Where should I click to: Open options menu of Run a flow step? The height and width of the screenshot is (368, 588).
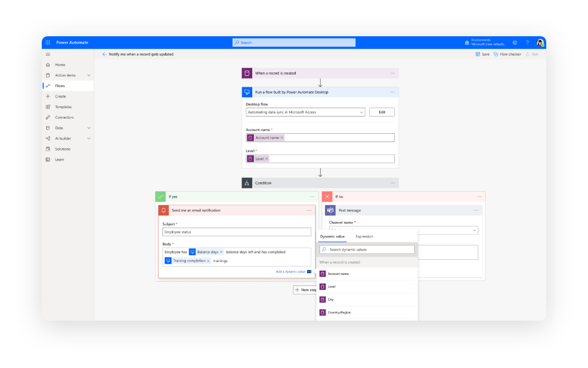tap(392, 92)
